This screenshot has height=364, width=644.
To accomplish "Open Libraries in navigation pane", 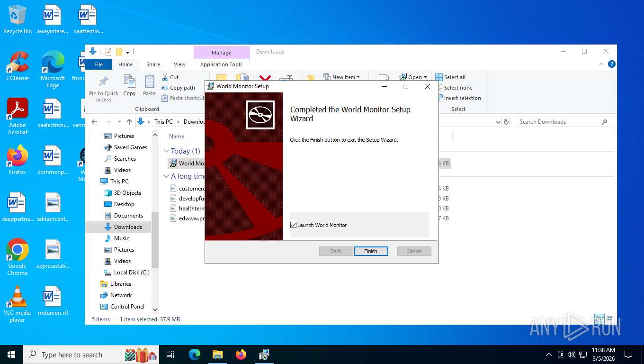I will [116, 284].
